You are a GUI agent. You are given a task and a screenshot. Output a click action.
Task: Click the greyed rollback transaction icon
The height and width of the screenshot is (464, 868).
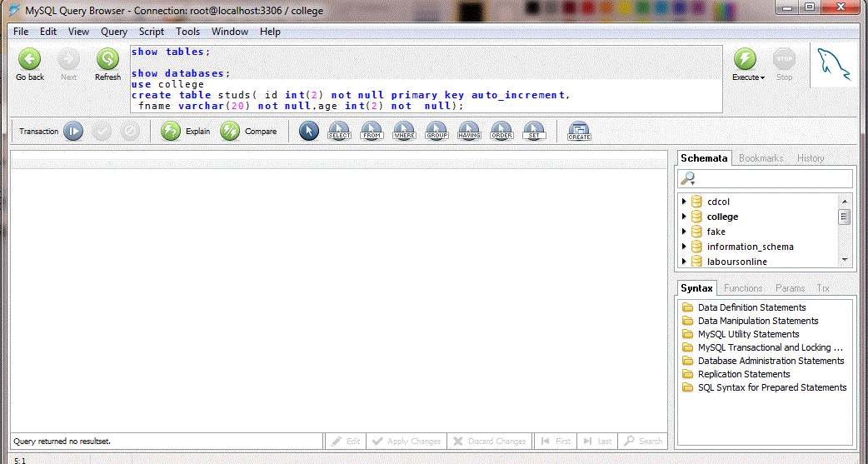point(130,132)
